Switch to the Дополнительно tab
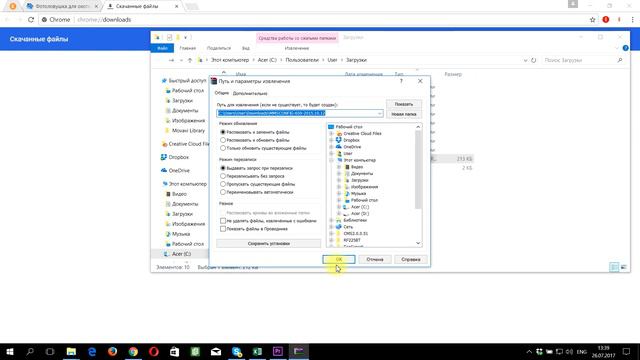Viewport: 640px width, 360px height. click(x=250, y=93)
